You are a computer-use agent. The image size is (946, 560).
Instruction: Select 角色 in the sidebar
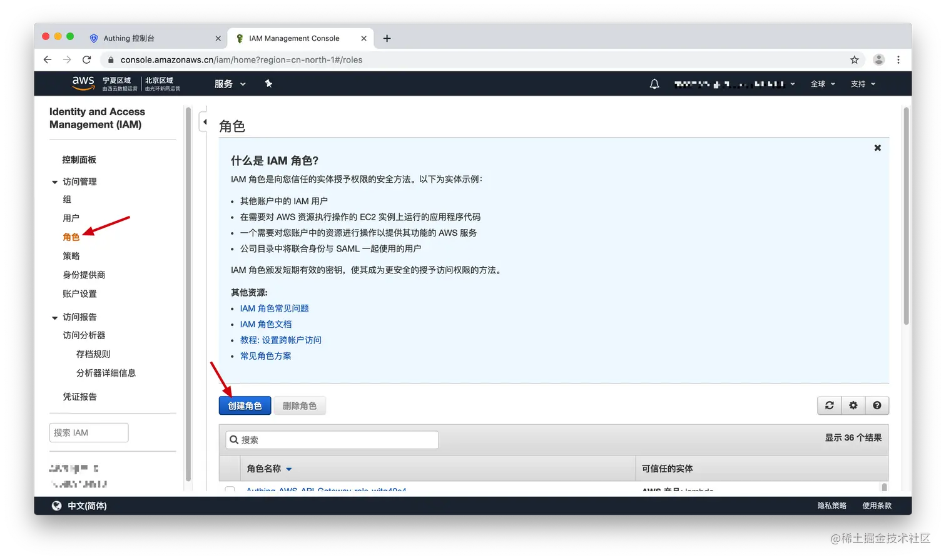71,237
